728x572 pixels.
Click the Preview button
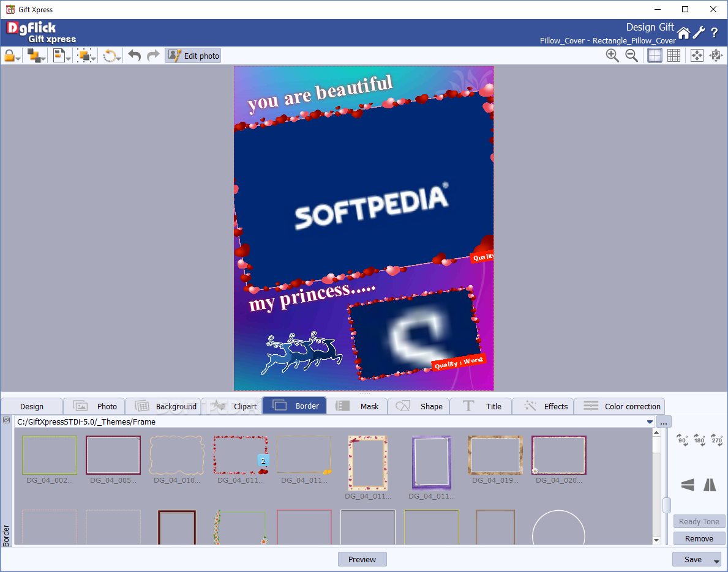(362, 560)
